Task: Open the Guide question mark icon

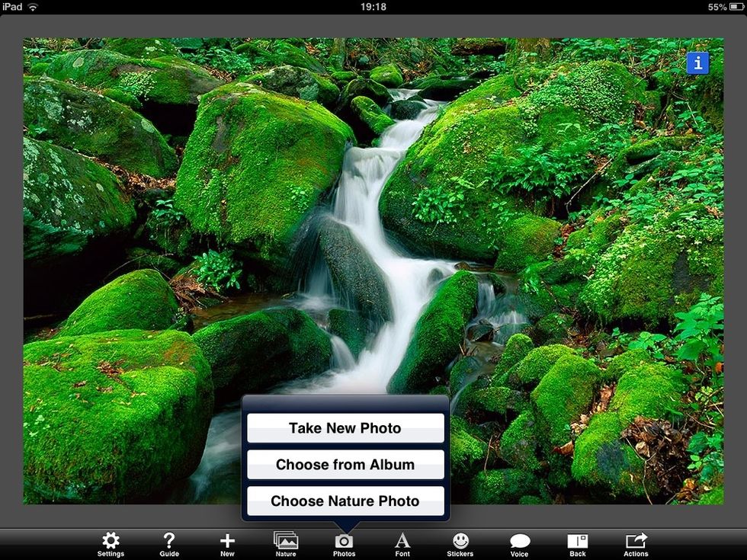Action: [x=168, y=542]
